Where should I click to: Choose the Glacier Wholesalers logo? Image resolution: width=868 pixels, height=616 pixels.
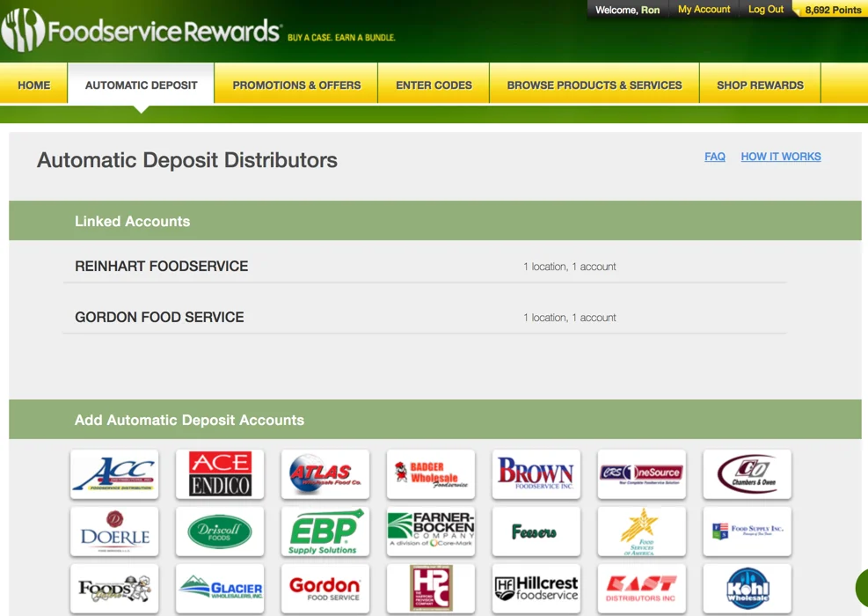(x=220, y=589)
